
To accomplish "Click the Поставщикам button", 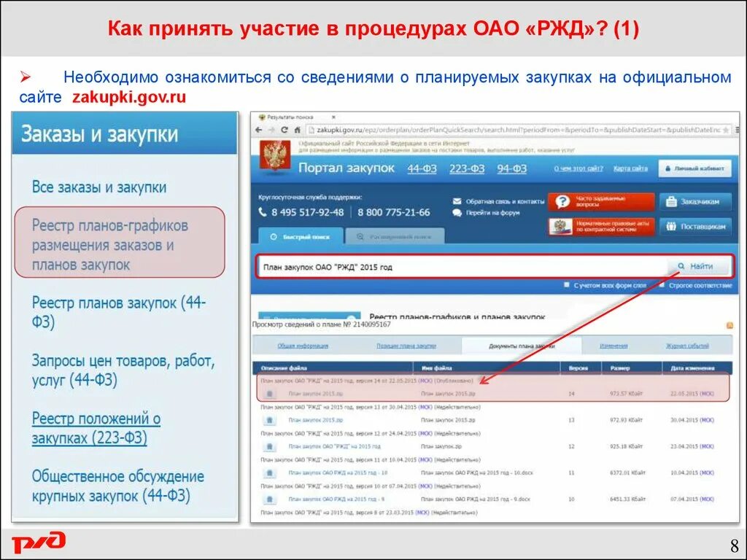I will (695, 227).
